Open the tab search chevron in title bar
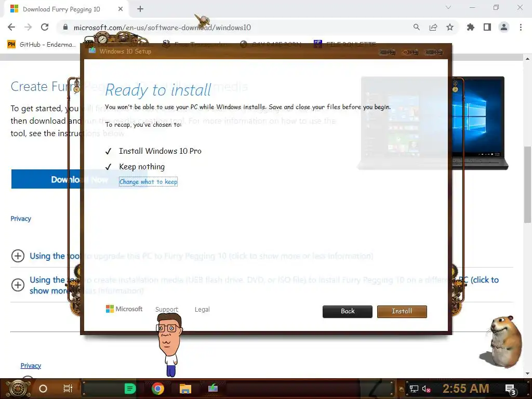 [448, 7]
